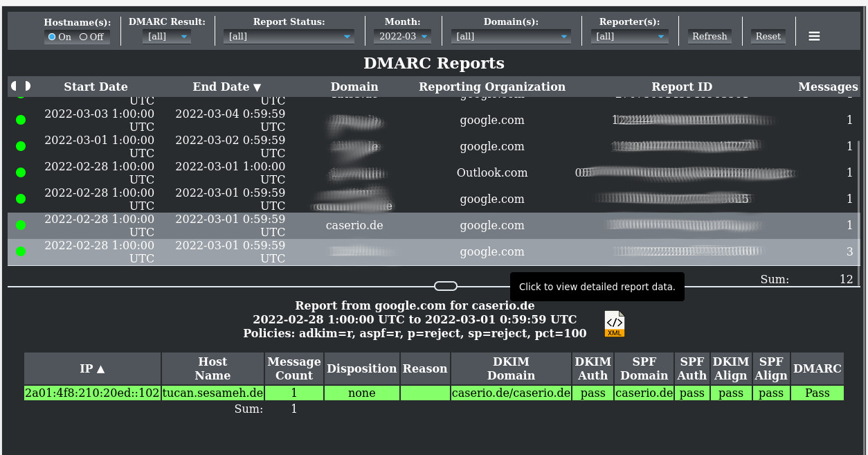The height and width of the screenshot is (455, 868).
Task: Open the Report Status dropdown
Action: (288, 36)
